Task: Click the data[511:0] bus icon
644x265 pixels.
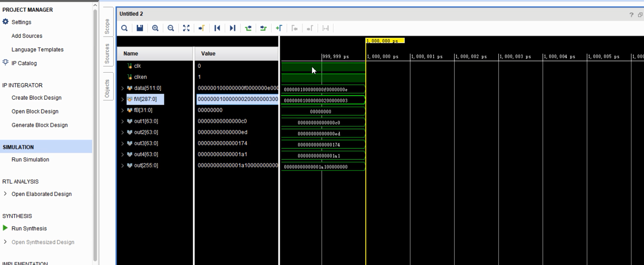Action: coord(130,88)
